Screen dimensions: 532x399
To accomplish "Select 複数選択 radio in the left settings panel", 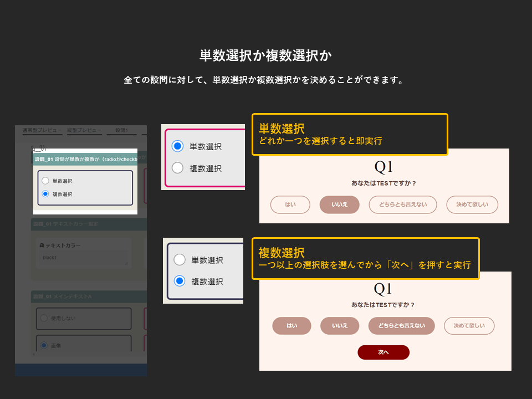I will 45,194.
